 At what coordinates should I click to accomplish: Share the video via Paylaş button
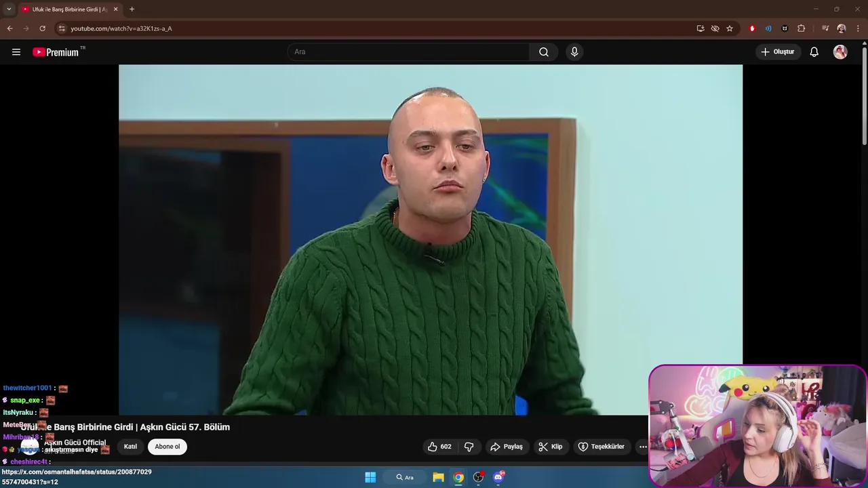point(507,447)
